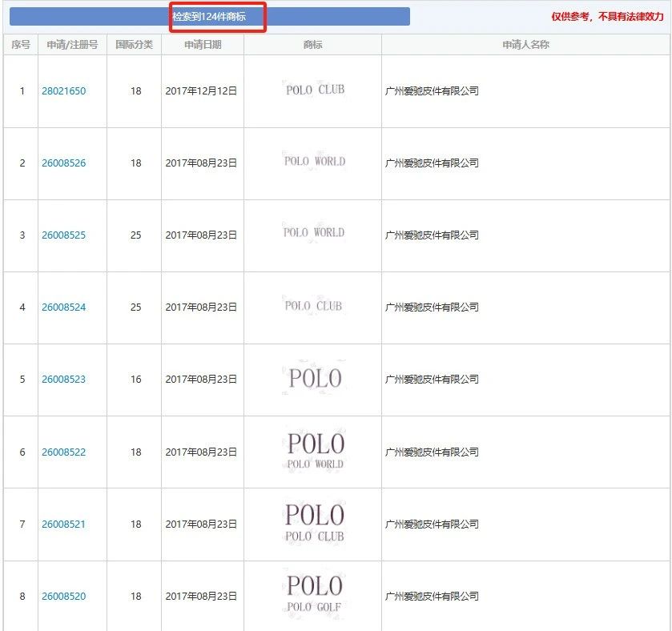Click application number 26008525

pyautogui.click(x=63, y=235)
